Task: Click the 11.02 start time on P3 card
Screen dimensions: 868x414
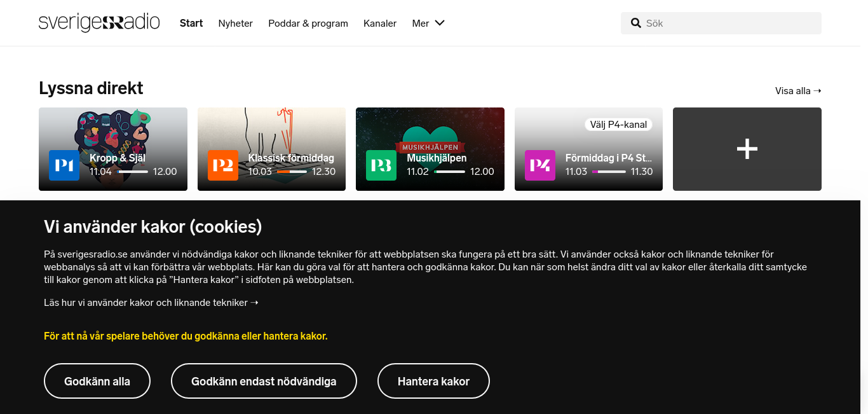Action: [x=417, y=172]
